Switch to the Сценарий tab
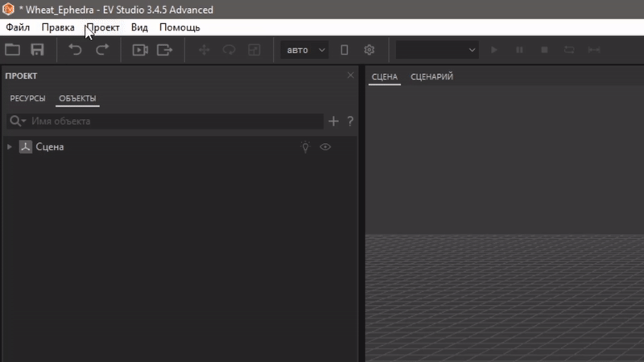Screen dimensions: 644x362 431,77
